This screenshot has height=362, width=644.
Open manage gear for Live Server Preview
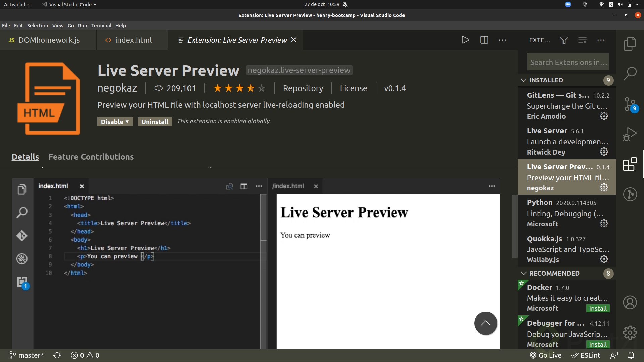pos(604,187)
